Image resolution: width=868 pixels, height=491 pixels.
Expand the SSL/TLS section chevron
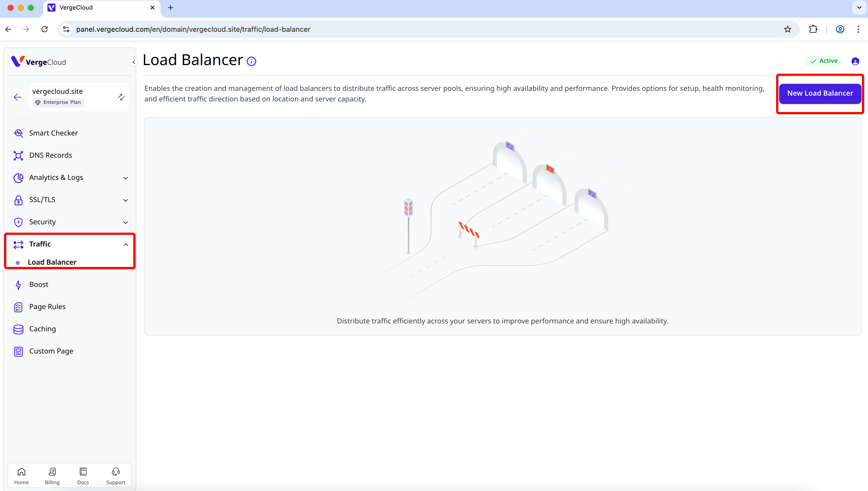click(125, 200)
